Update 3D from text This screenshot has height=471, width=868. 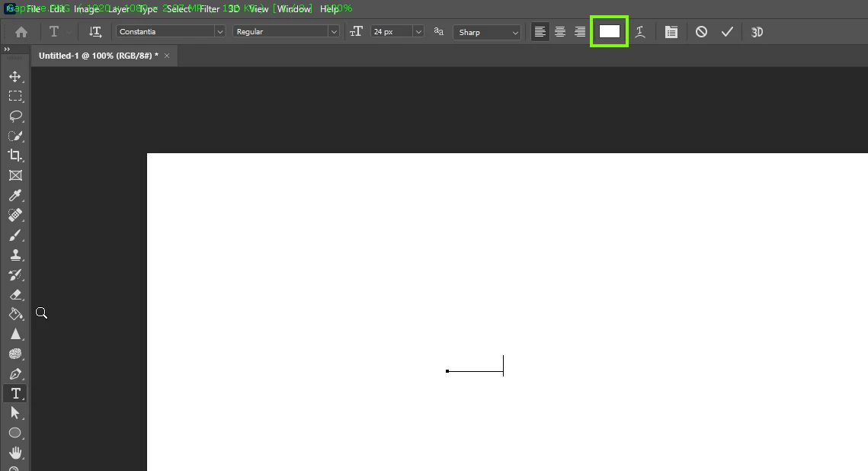click(x=757, y=32)
